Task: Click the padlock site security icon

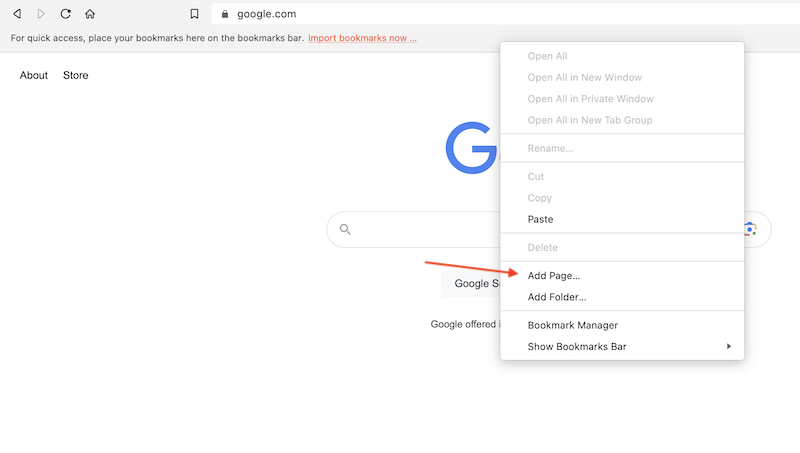Action: tap(224, 14)
